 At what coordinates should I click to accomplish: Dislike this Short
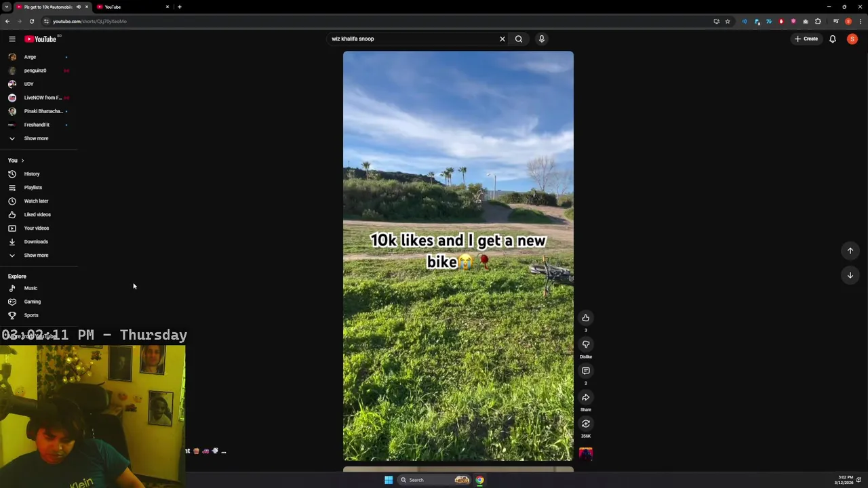[586, 344]
